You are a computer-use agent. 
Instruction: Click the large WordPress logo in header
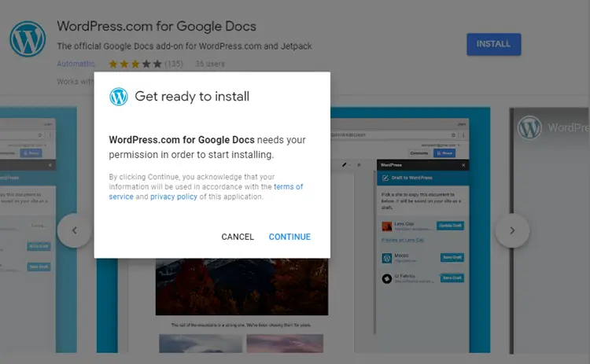[28, 39]
